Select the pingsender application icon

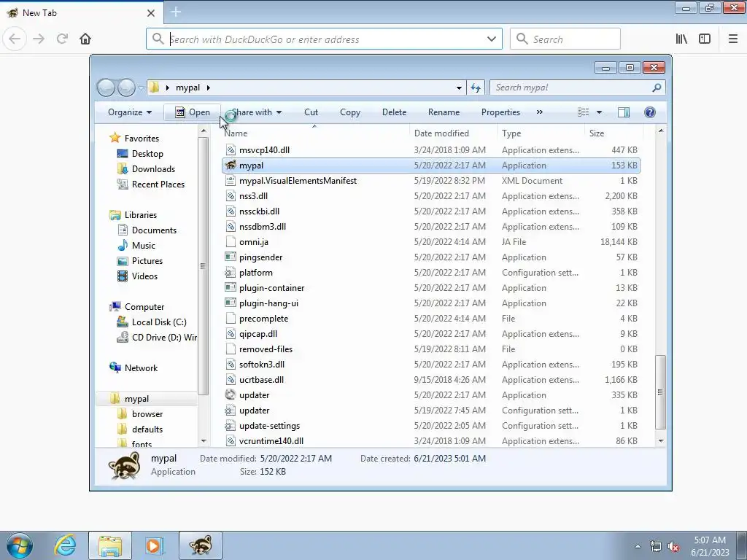point(231,257)
